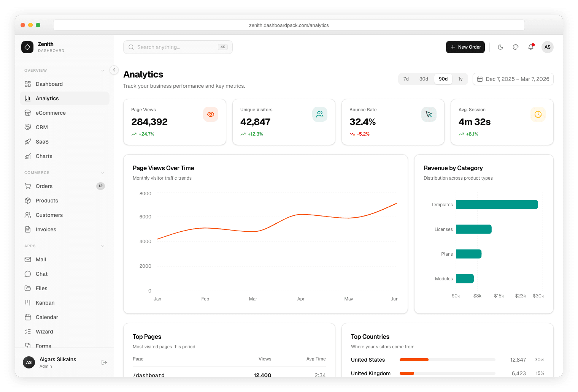Open the Analytics section in the sidebar
This screenshot has height=392, width=578.
pyautogui.click(x=47, y=98)
